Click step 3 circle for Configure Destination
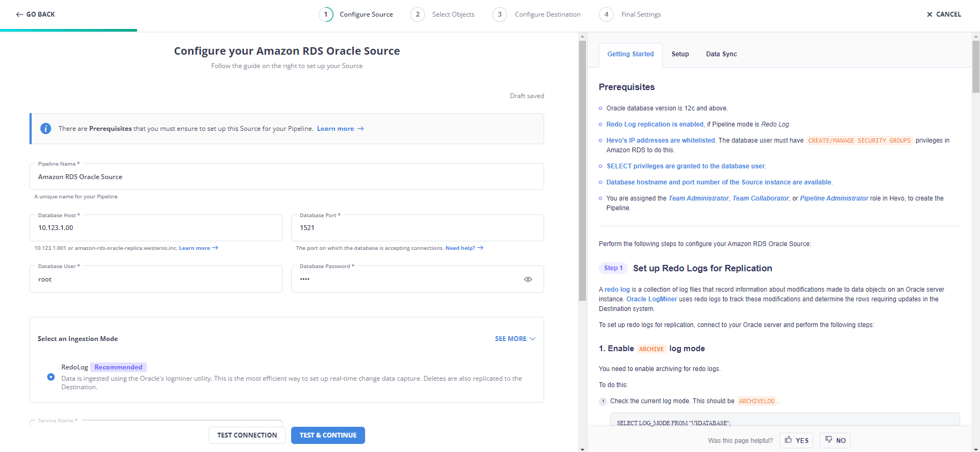Image resolution: width=980 pixels, height=452 pixels. [x=500, y=14]
